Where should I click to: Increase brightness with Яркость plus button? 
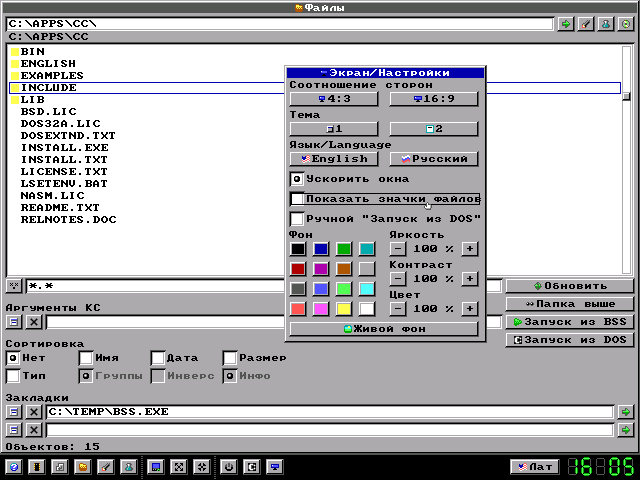tap(469, 249)
